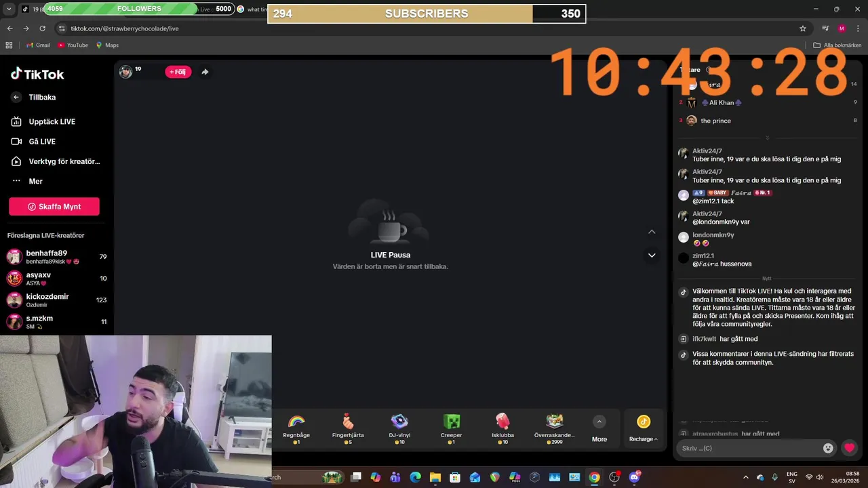
Task: Click the address bar URL
Action: point(125,28)
